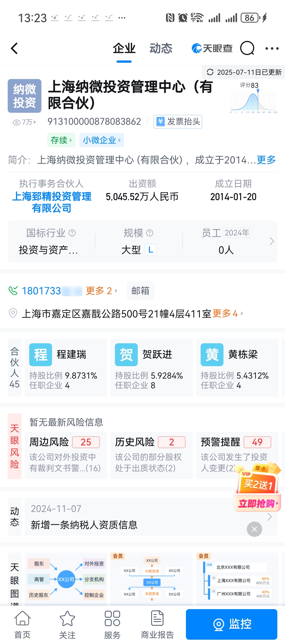Tap the 投资与资产… industry value

click(x=48, y=250)
